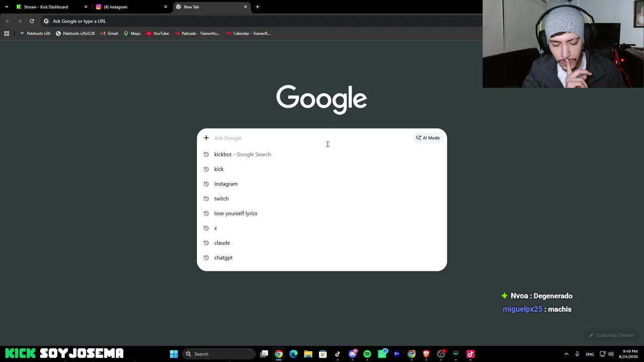Open Task View from the taskbar

pyautogui.click(x=264, y=354)
